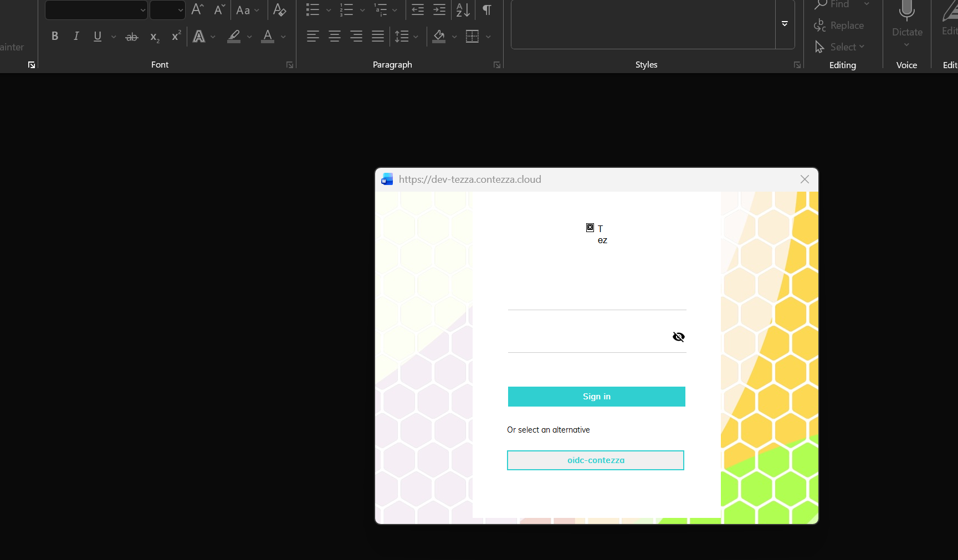The width and height of the screenshot is (958, 560).
Task: Sort paragraphs alphabetically
Action: [x=463, y=10]
